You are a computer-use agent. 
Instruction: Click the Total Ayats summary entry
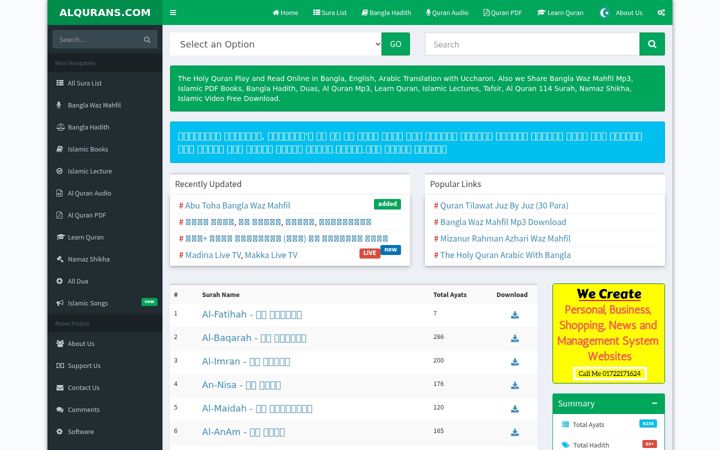click(x=609, y=424)
